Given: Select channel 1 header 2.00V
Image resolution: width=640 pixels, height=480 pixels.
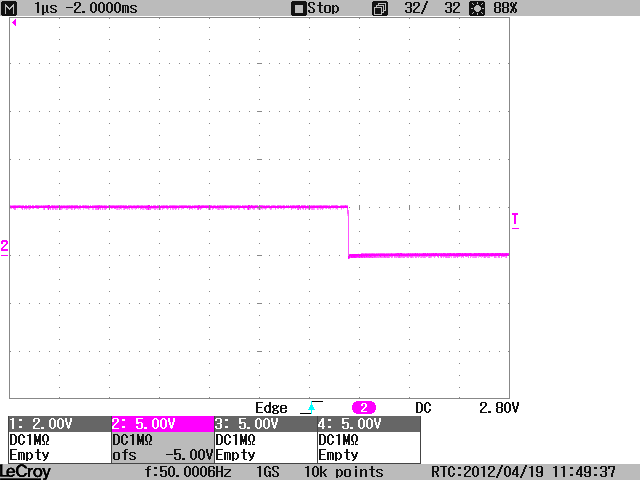Looking at the screenshot, I should 60,424.
